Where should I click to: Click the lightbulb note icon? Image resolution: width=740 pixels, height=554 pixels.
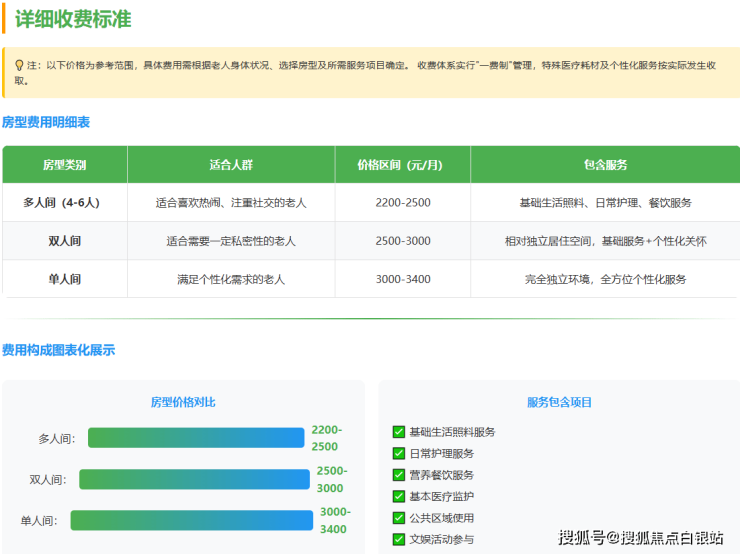(19, 65)
